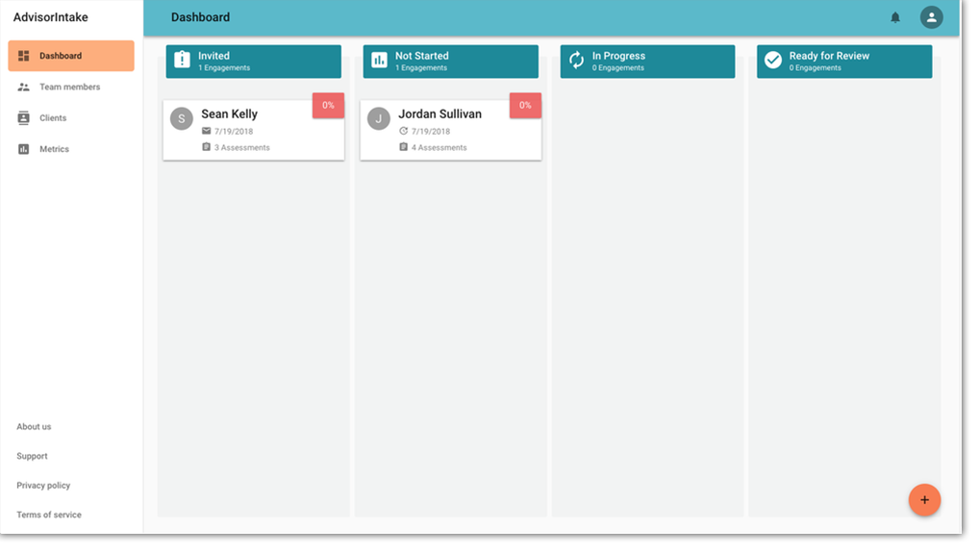Click Ready for Review column header

coord(844,62)
